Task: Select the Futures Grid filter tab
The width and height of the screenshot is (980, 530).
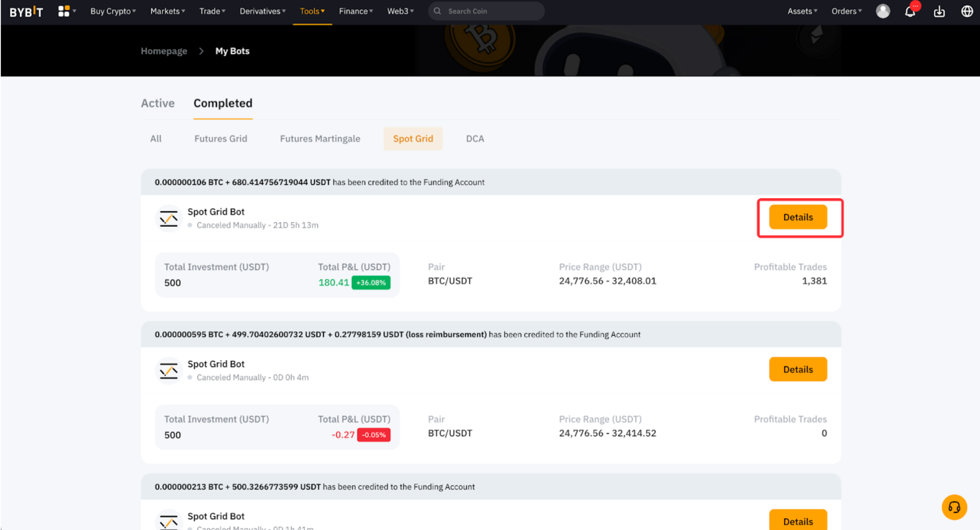Action: tap(221, 139)
